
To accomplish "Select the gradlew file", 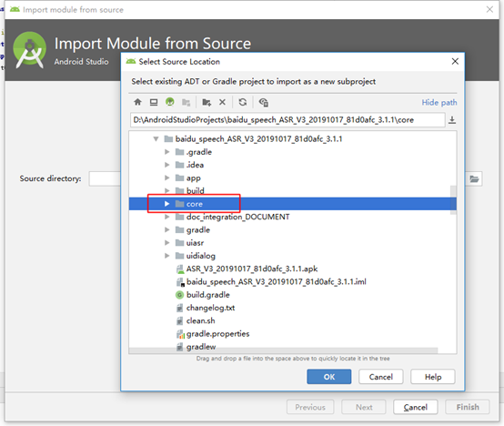I will click(293, 346).
